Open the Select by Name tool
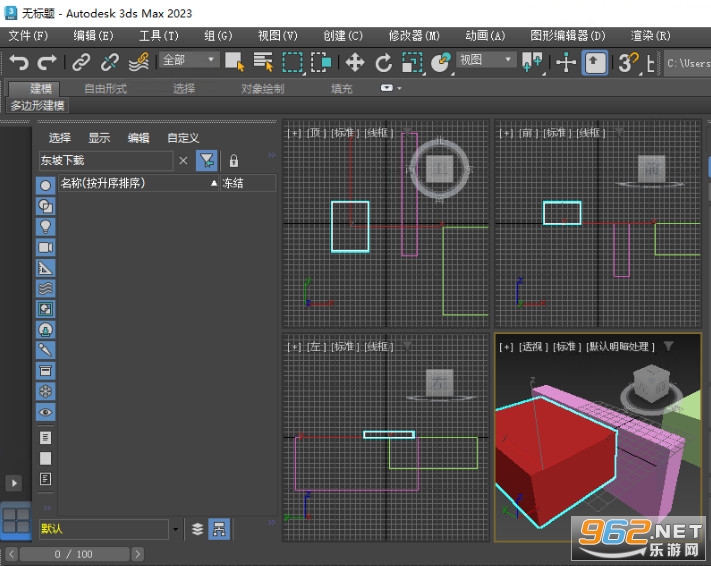711x566 pixels. [263, 62]
